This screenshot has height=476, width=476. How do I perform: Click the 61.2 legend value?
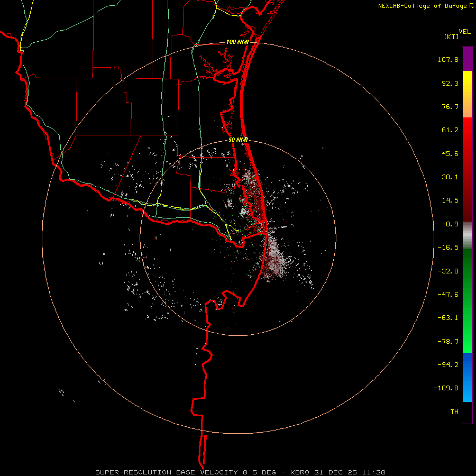coord(450,130)
